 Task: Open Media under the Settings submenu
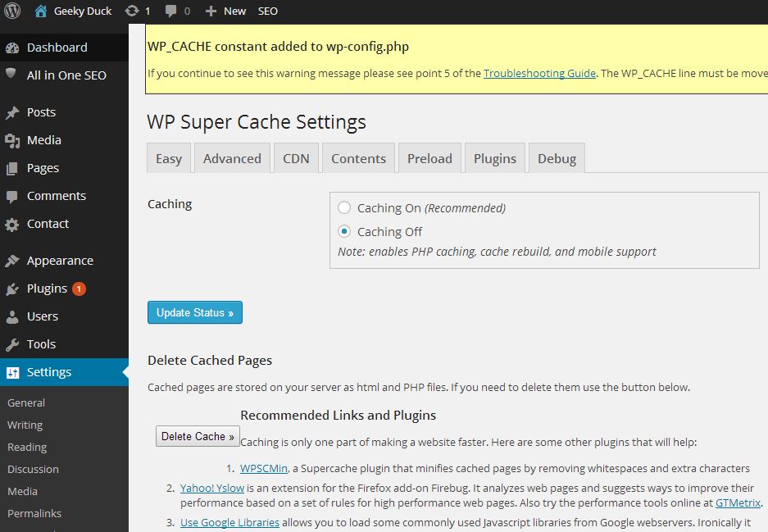(x=22, y=491)
